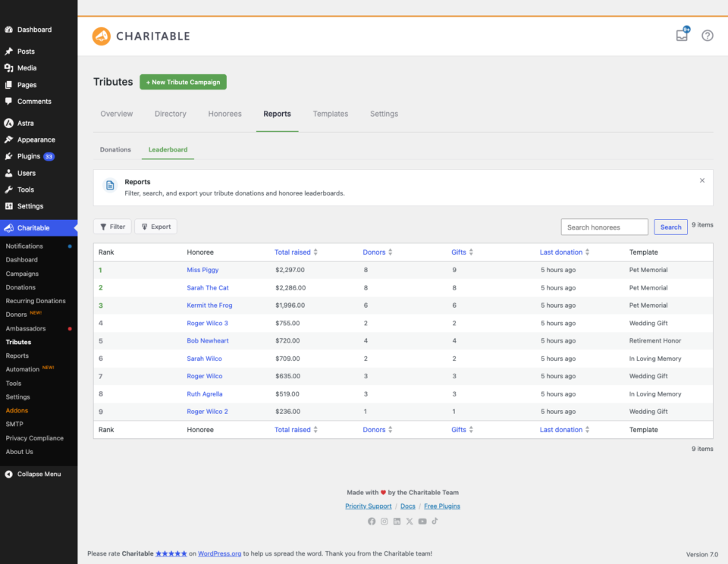Open honoree Roger Wilco 3
728x564 pixels.
[207, 323]
